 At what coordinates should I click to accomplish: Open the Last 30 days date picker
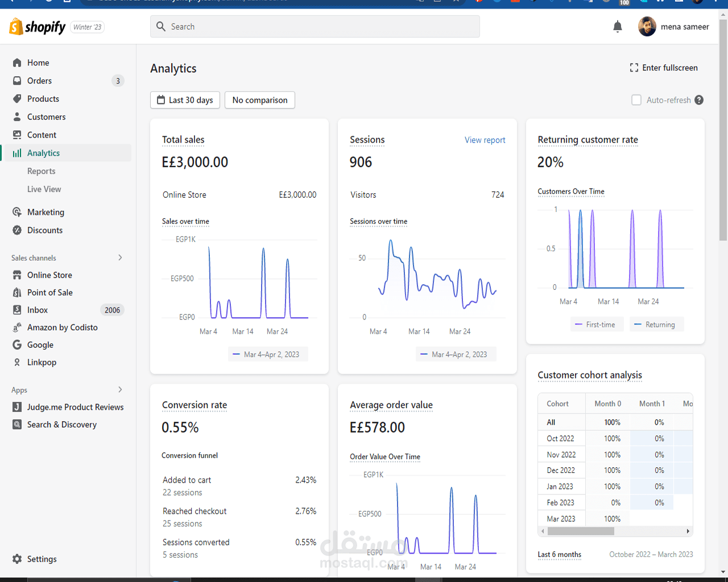click(x=185, y=100)
